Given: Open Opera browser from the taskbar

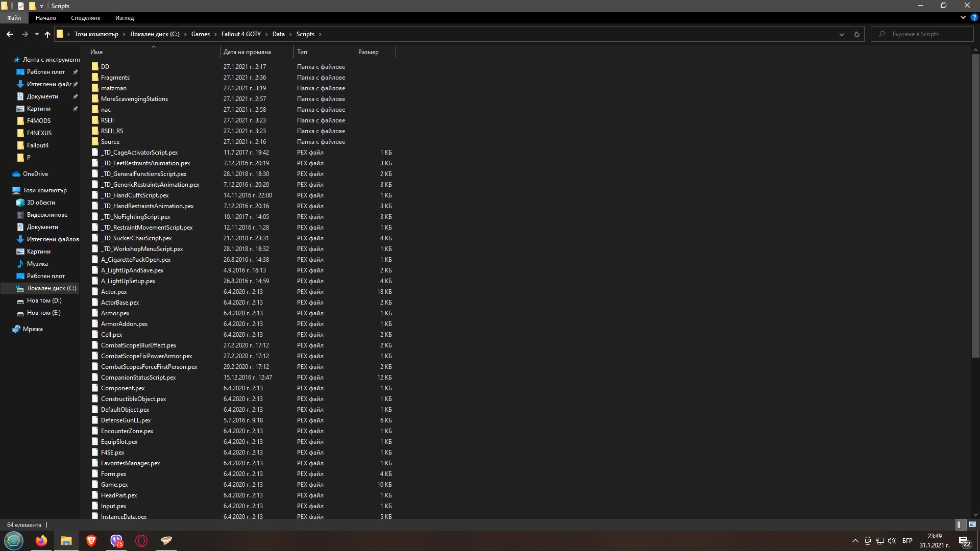Looking at the screenshot, I should [x=141, y=540].
